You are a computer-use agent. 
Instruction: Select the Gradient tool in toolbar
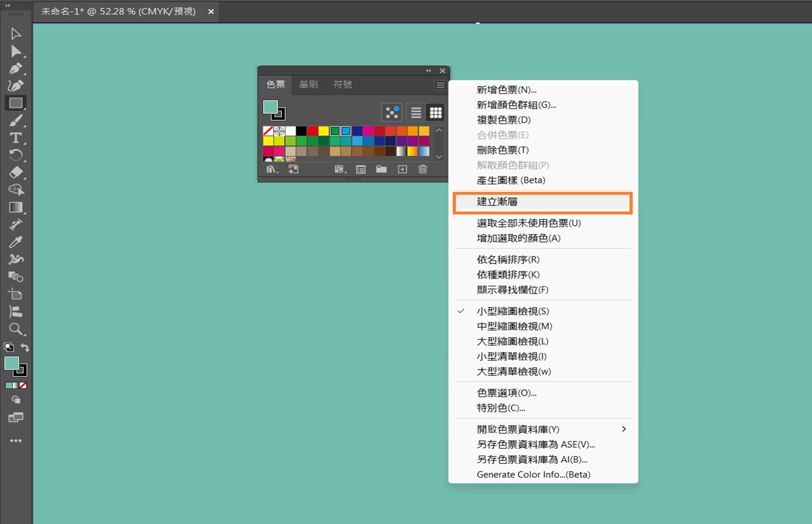(x=16, y=207)
